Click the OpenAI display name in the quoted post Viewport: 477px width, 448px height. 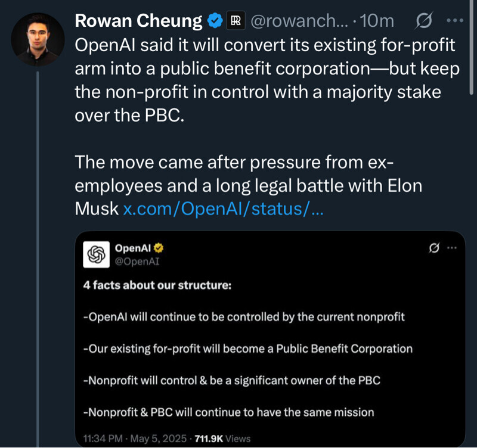[137, 248]
